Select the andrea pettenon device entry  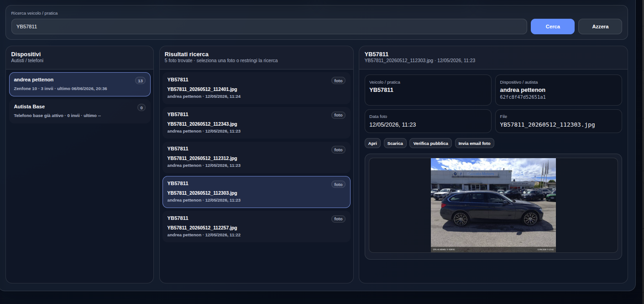tap(80, 84)
